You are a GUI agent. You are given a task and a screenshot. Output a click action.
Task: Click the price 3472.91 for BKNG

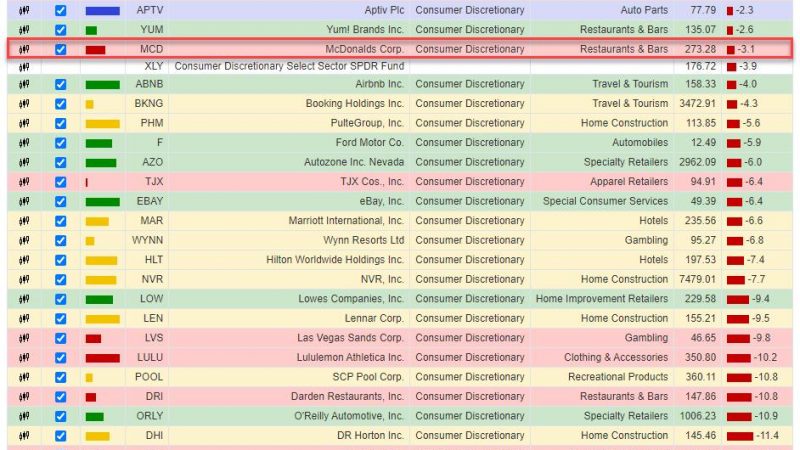coord(697,104)
